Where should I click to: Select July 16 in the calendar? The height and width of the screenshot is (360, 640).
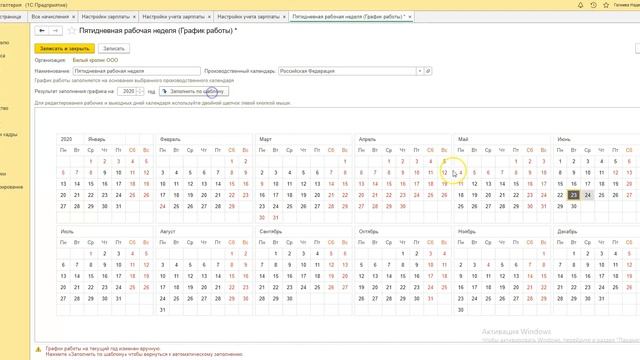pyautogui.click(x=104, y=276)
